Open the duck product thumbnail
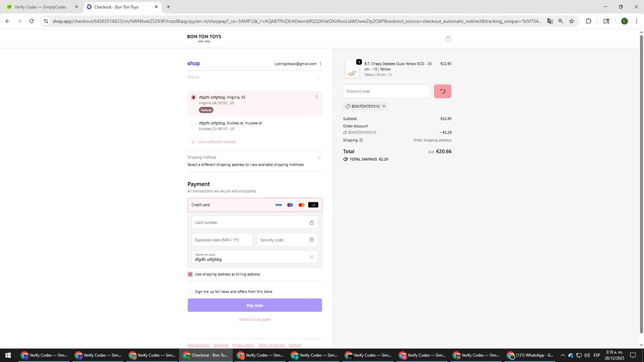Viewport: 644px width, 362px height. tap(352, 70)
